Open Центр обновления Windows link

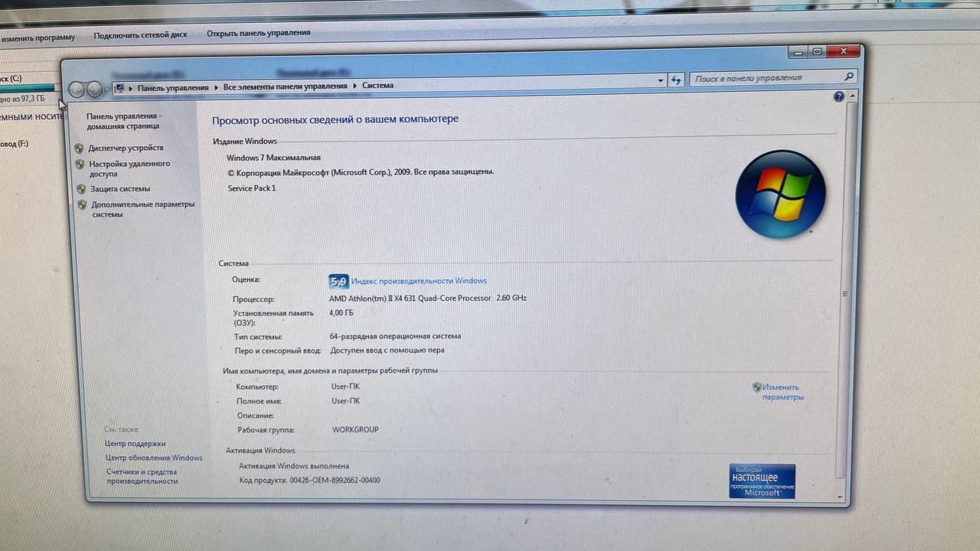(154, 458)
